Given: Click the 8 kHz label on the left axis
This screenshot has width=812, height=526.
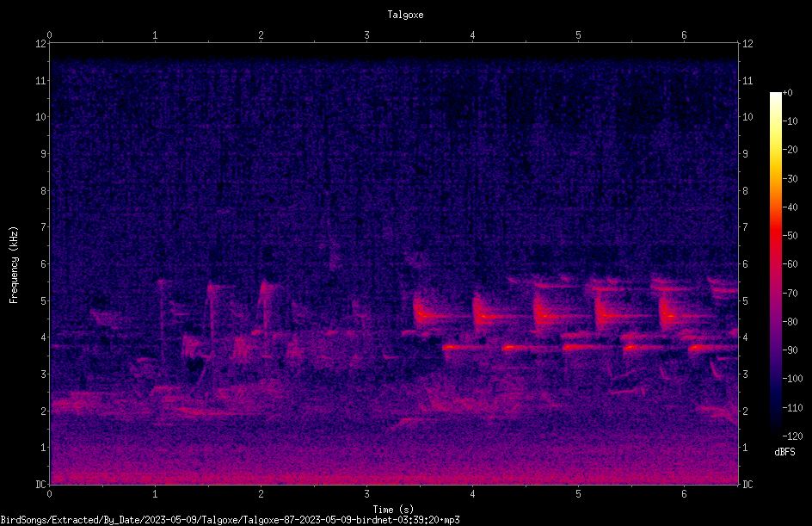Looking at the screenshot, I should tap(44, 191).
